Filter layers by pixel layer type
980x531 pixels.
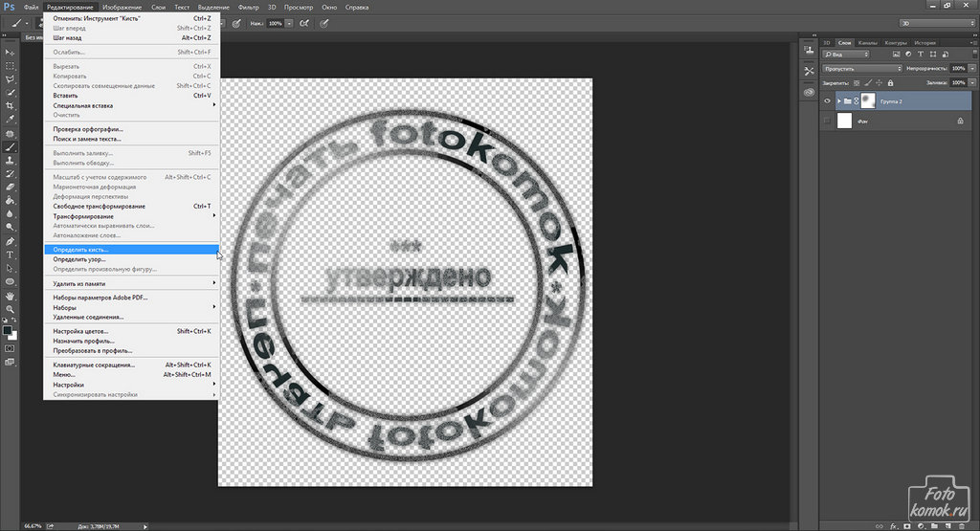pos(896,55)
